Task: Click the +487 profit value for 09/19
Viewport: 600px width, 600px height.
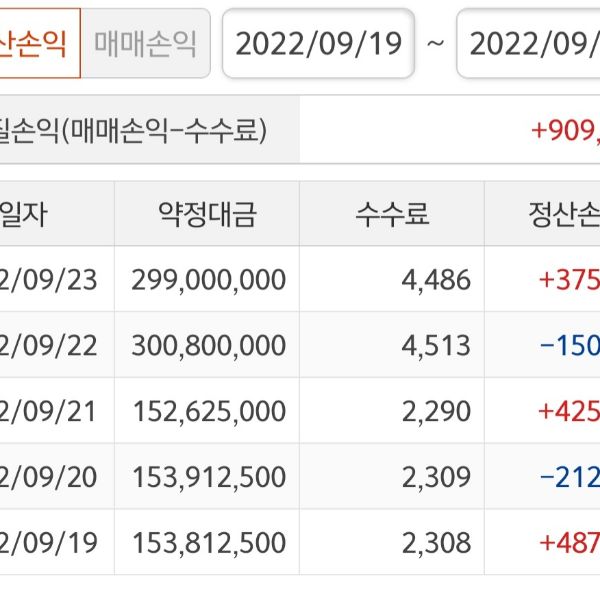Action: 569,543
